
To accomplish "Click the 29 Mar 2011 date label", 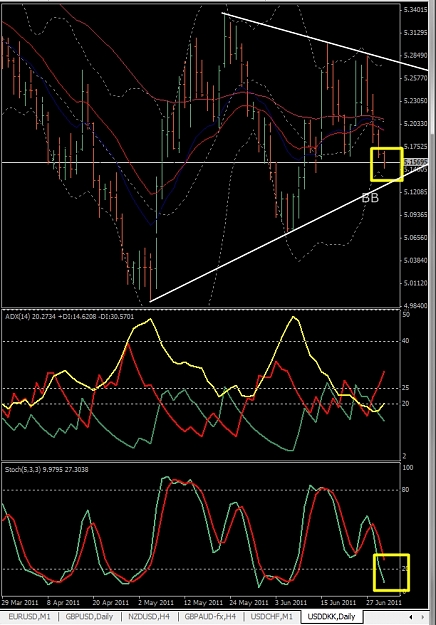I will pyautogui.click(x=20, y=602).
